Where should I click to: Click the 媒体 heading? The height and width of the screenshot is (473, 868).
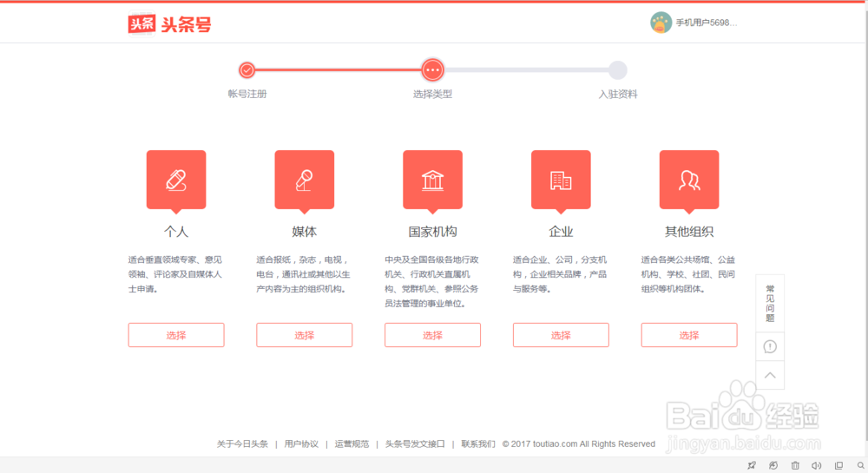coord(305,232)
